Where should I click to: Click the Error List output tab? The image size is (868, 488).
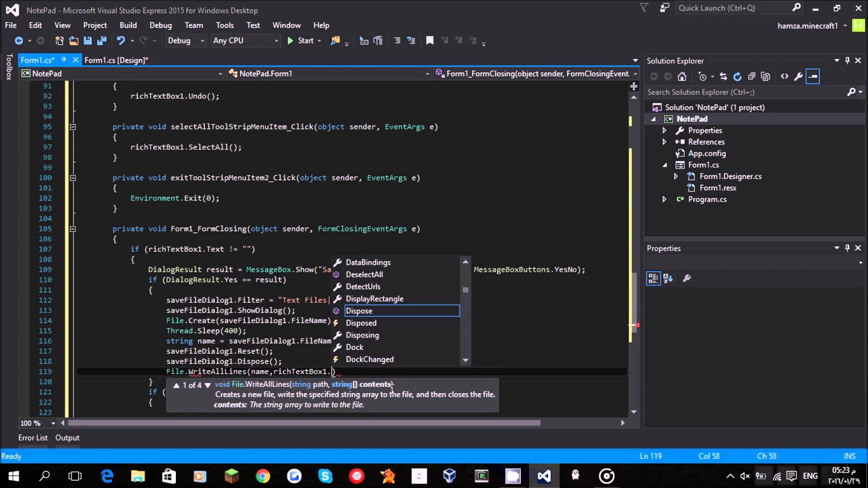[x=32, y=437]
